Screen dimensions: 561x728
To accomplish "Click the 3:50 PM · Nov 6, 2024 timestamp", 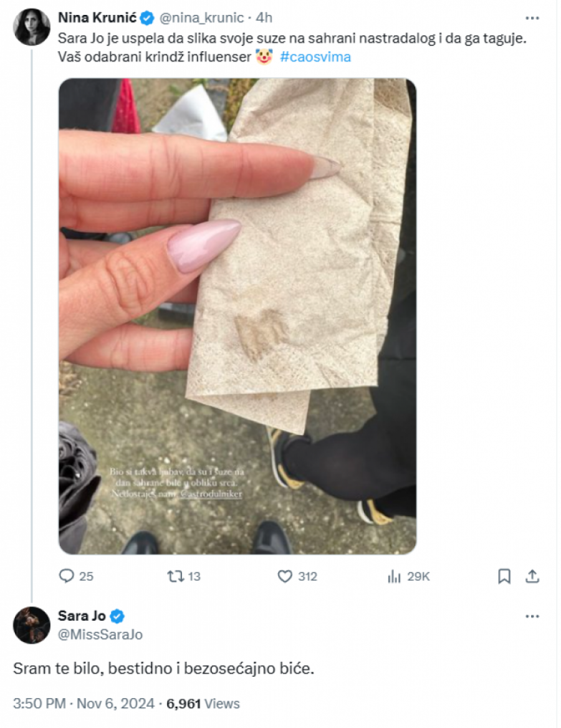I will tap(84, 704).
